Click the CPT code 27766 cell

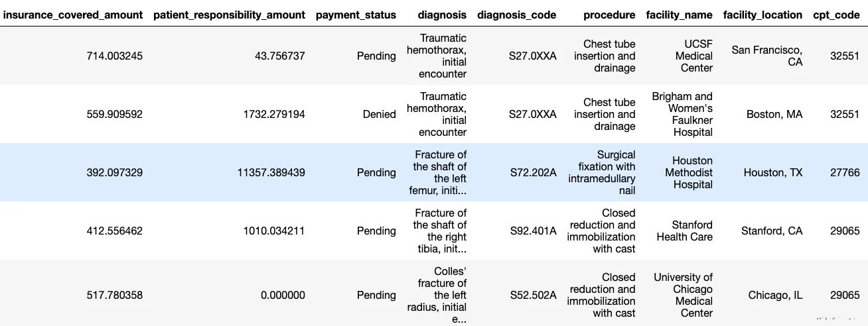(845, 172)
